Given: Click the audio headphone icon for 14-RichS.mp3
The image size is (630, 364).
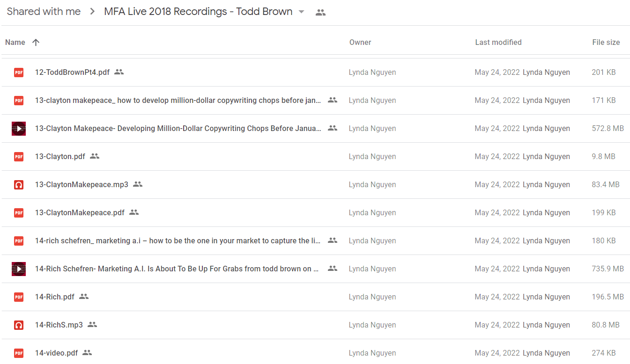Looking at the screenshot, I should pos(19,325).
